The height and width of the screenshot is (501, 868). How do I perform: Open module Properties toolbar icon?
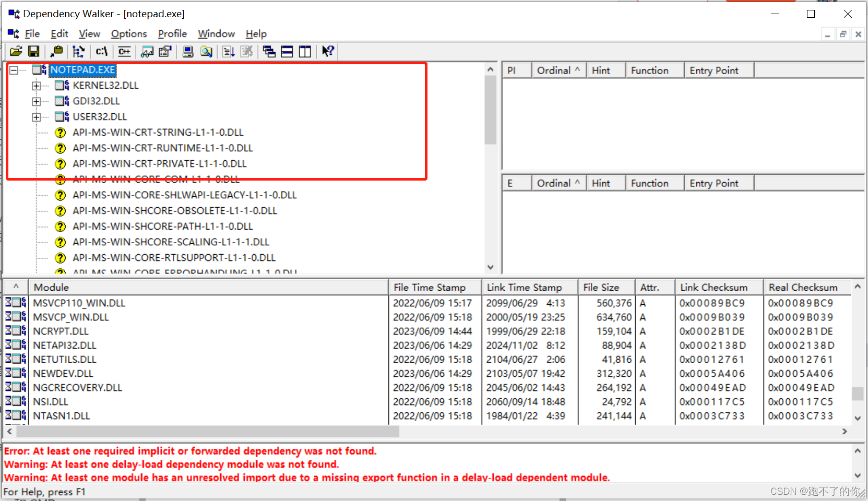165,51
